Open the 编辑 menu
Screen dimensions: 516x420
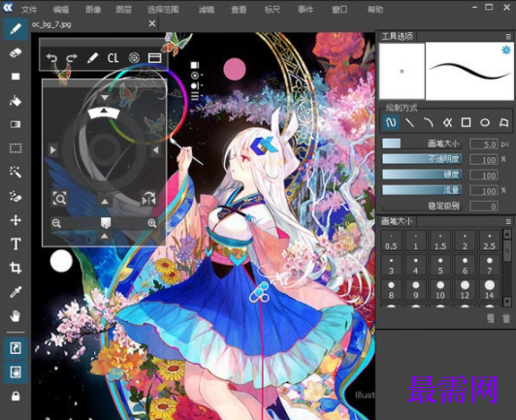(x=61, y=10)
